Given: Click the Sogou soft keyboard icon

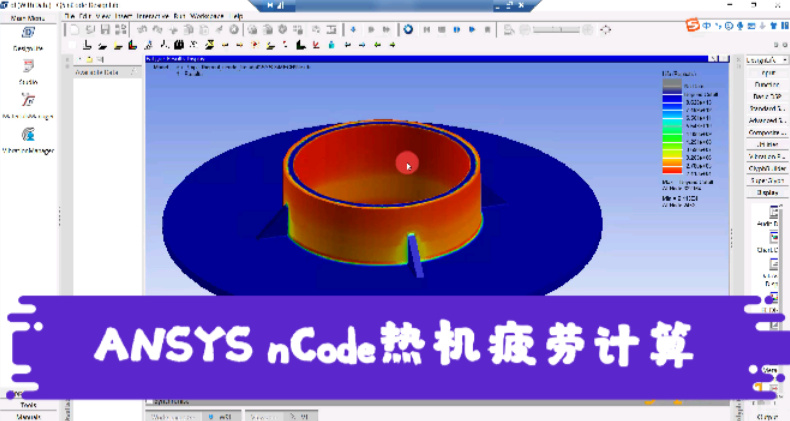Looking at the screenshot, I should 751,25.
